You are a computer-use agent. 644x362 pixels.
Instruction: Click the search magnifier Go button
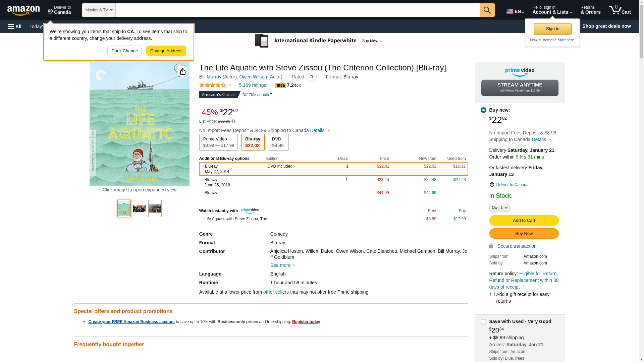(x=487, y=10)
